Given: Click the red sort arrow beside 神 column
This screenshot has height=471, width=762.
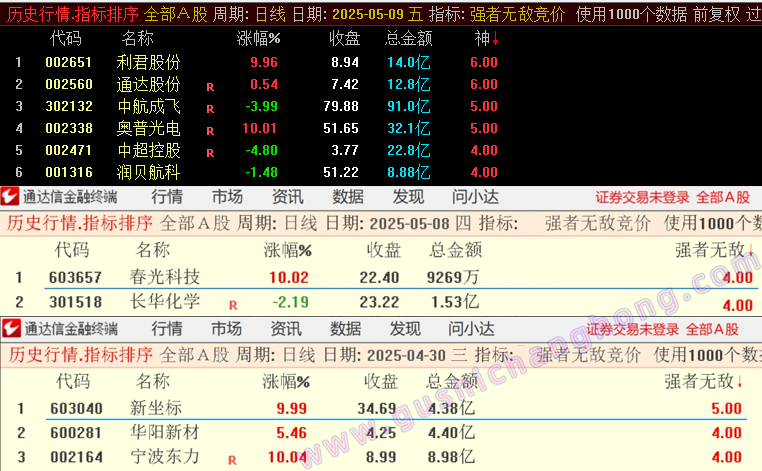Looking at the screenshot, I should pos(495,38).
